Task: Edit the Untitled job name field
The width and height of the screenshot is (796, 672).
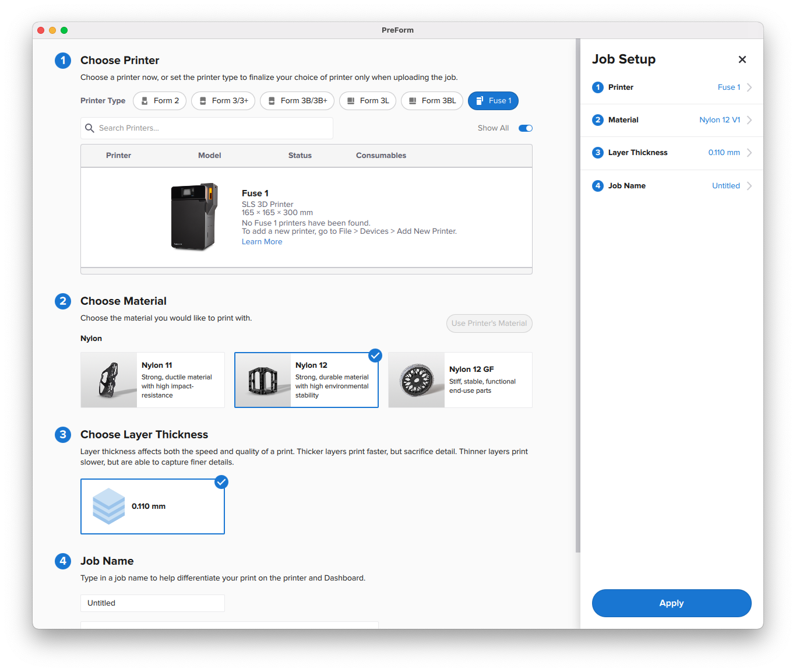Action: (153, 603)
